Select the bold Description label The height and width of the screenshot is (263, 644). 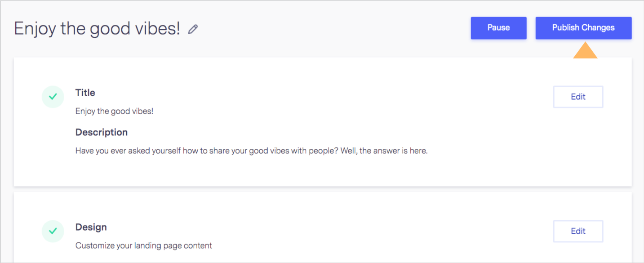(x=102, y=132)
